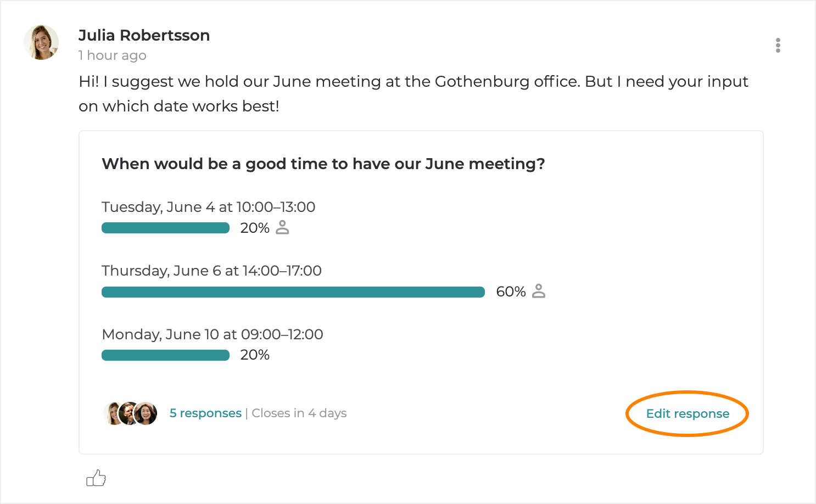Click the 'Closes in 4 days' text

[x=299, y=413]
